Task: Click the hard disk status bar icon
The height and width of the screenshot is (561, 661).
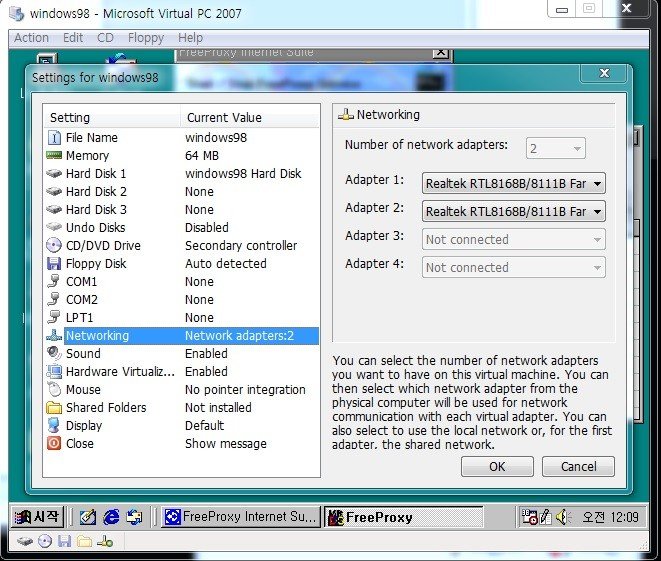Action: [x=25, y=541]
